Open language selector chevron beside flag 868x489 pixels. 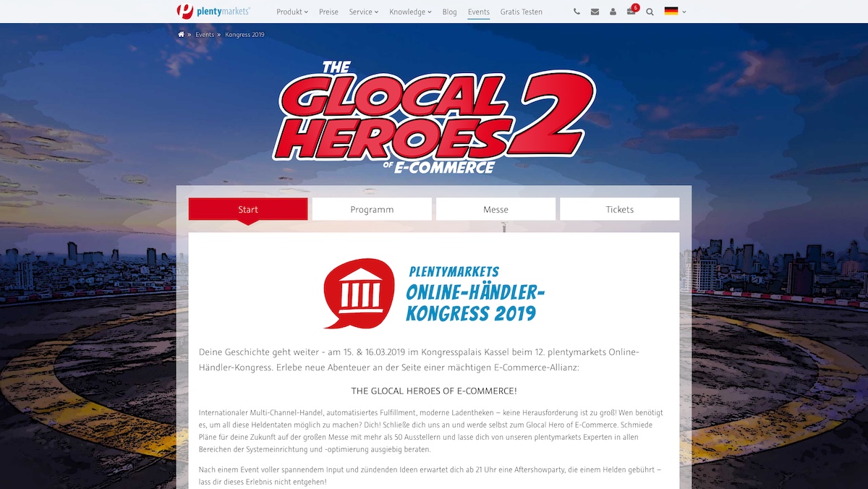(684, 12)
